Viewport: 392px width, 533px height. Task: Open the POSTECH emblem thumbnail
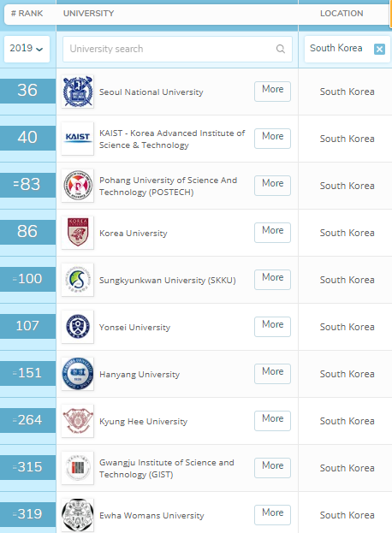[x=78, y=186]
